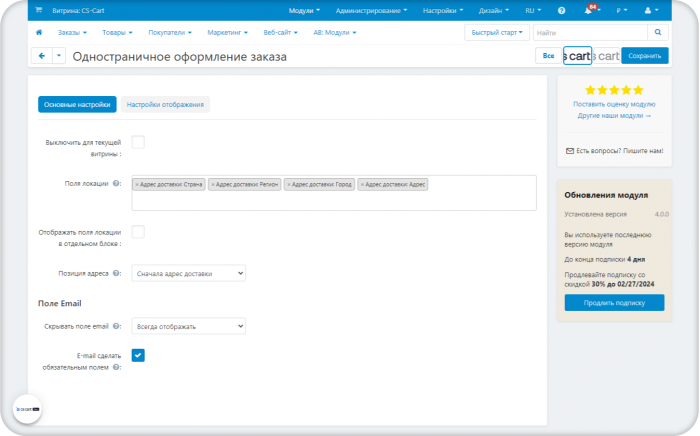The height and width of the screenshot is (436, 700).
Task: Click the envelope icon by Есть вопросы
Action: pos(570,151)
